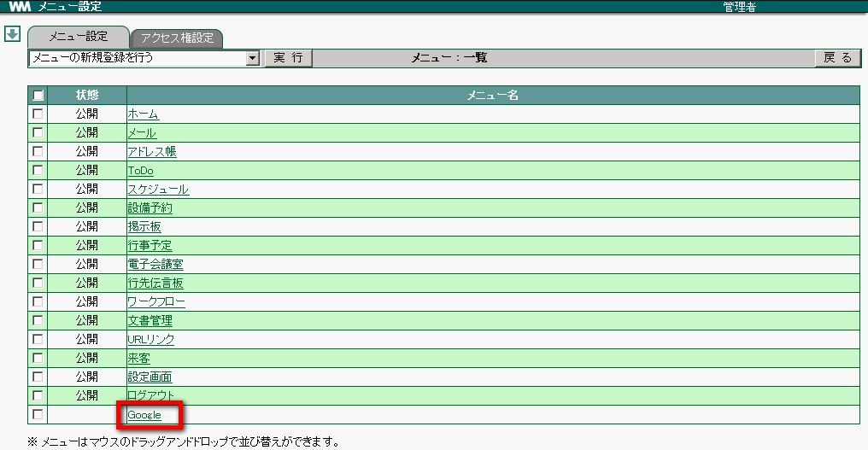Open the 掲示板 menu link
The image size is (868, 450).
(144, 227)
